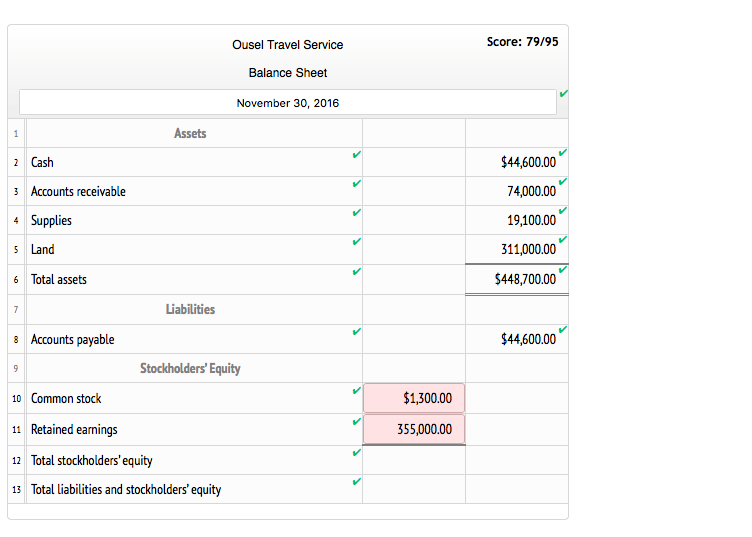Edit the Retained earnings 355,000.00 field
752x537 pixels.
[x=414, y=430]
